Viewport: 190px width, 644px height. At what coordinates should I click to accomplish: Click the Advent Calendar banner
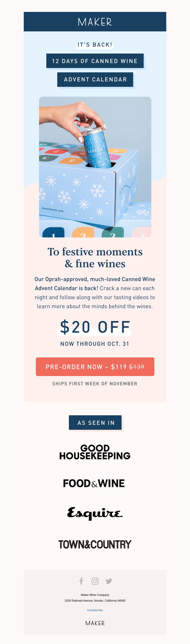click(95, 79)
